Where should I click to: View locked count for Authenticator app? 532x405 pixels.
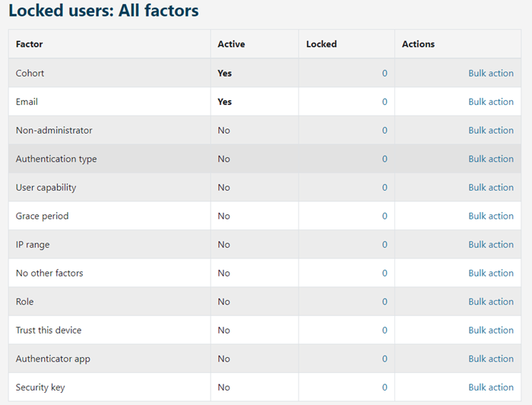coord(385,359)
